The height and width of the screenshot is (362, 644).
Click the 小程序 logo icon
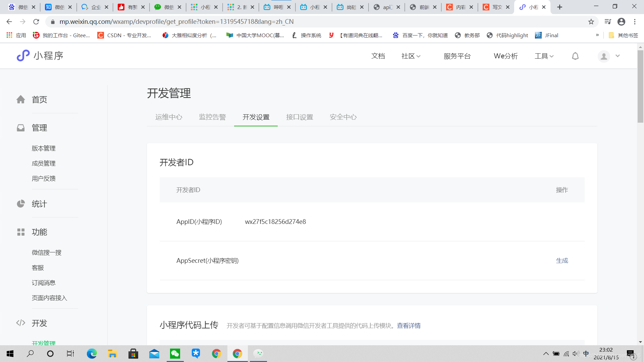tap(23, 56)
